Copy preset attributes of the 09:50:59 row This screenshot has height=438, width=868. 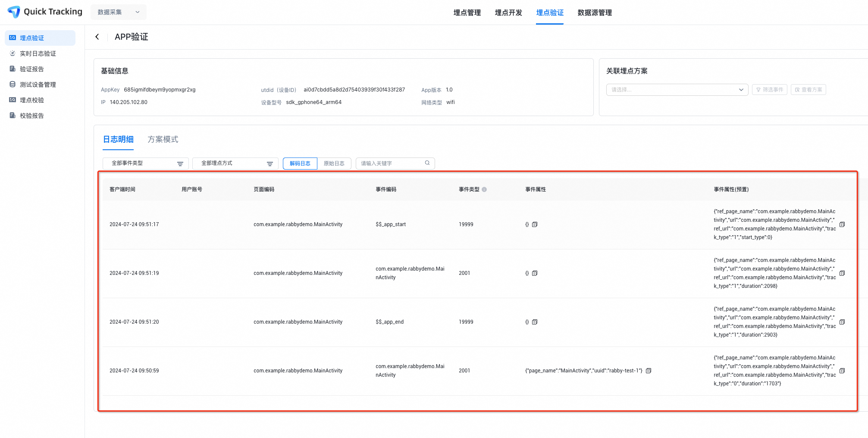(x=842, y=371)
